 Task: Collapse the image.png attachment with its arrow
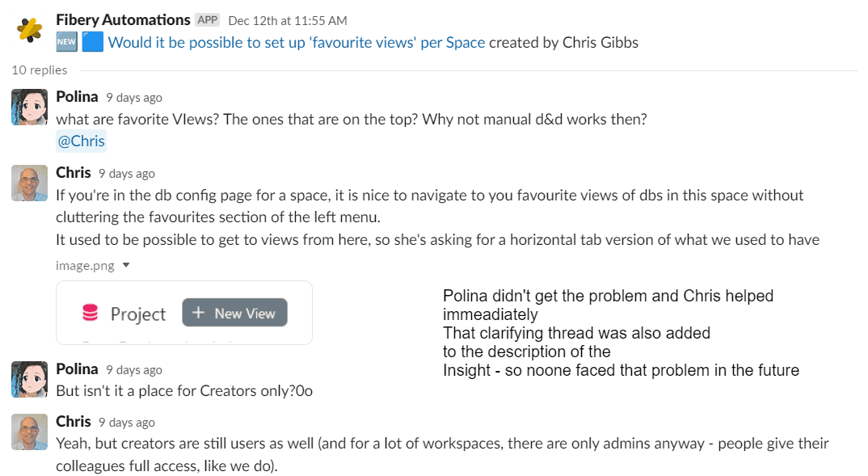pyautogui.click(x=126, y=265)
